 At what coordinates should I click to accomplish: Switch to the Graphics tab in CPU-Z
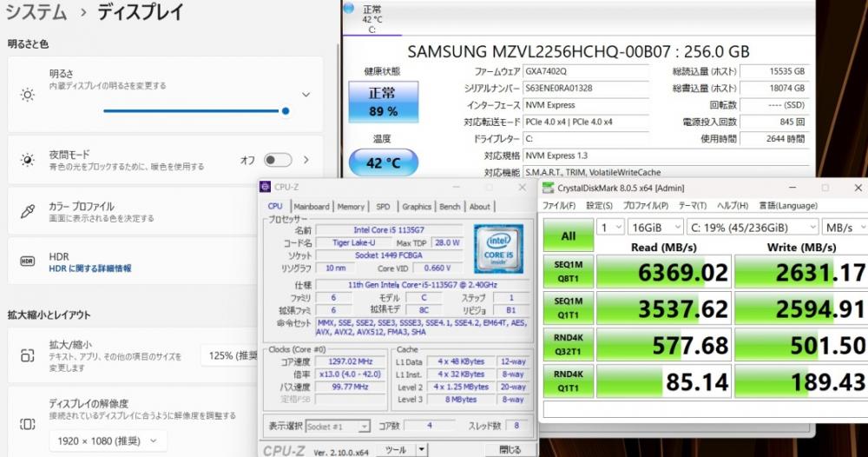click(x=417, y=207)
